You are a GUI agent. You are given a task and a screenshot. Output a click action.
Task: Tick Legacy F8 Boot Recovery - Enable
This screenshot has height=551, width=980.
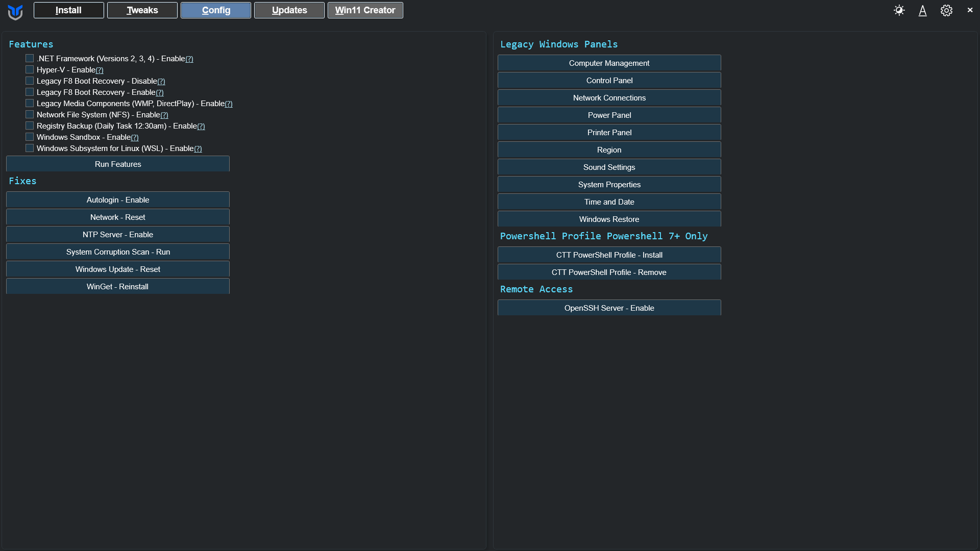point(30,92)
